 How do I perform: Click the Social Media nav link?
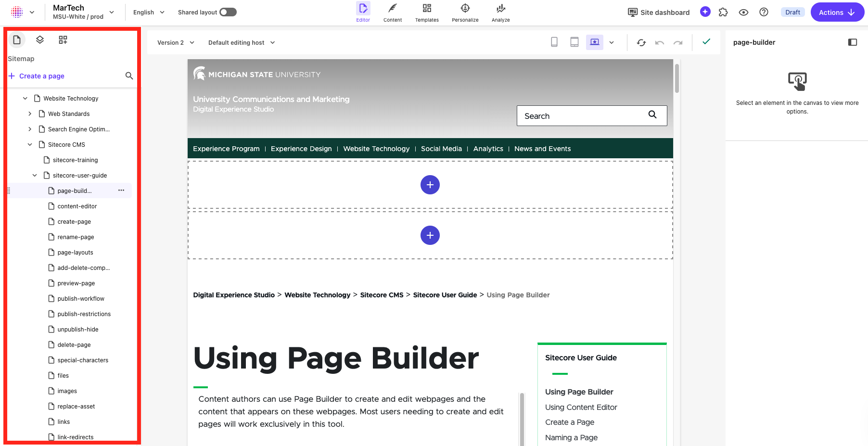tap(441, 149)
